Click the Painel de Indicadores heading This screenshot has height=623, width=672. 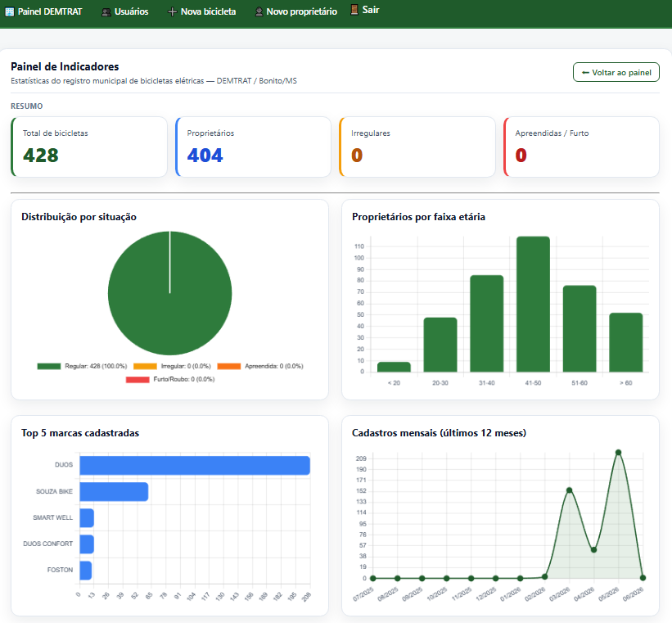[65, 66]
